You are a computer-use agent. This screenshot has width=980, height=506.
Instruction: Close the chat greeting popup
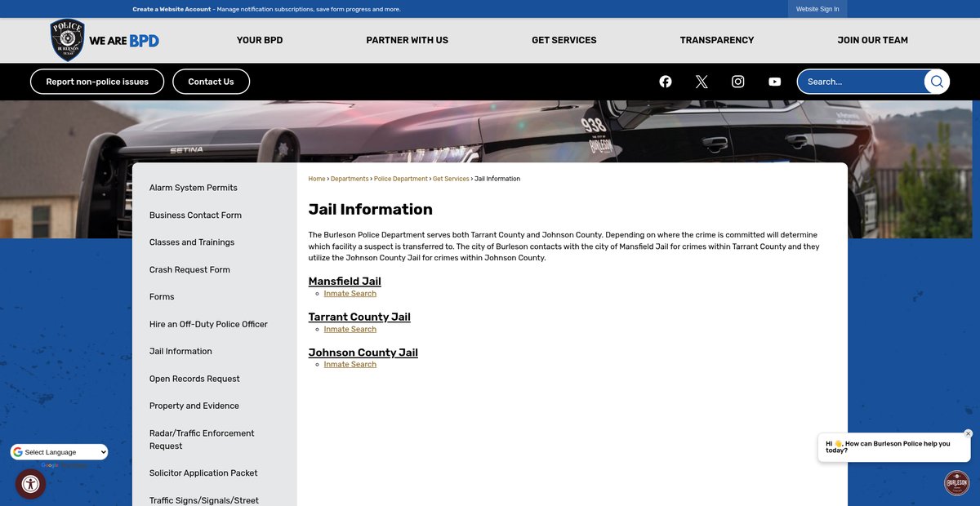click(x=969, y=433)
